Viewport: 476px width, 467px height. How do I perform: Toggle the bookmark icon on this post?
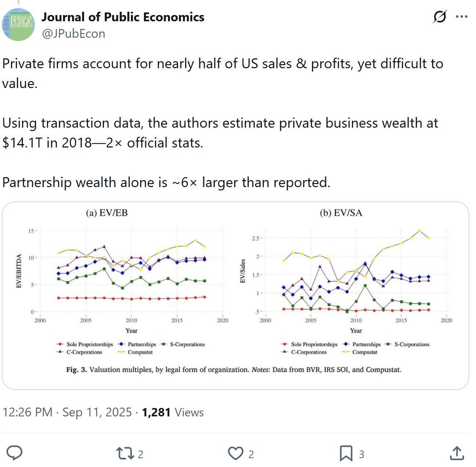coord(346,453)
